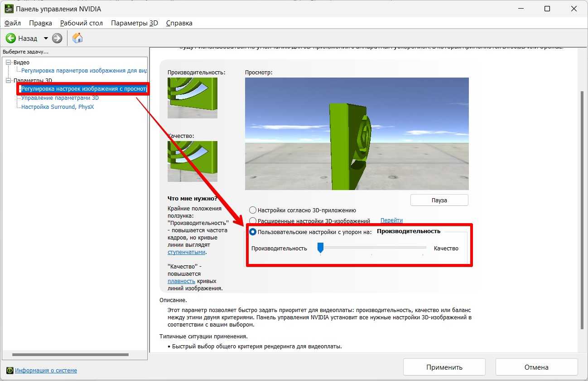Open the Правка menu
The width and height of the screenshot is (588, 381).
(41, 23)
